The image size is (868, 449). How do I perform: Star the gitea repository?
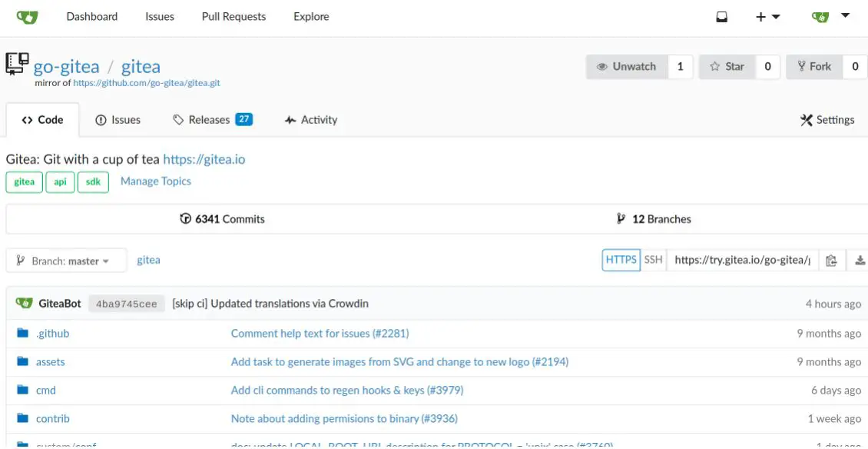click(727, 67)
